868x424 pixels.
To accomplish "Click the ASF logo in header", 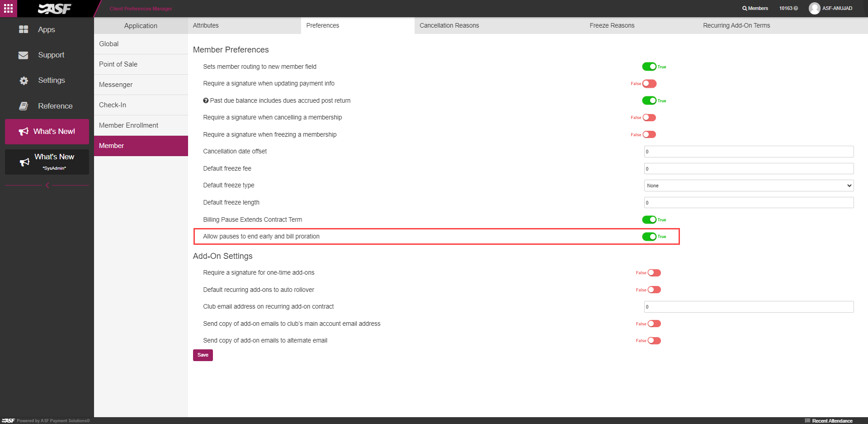I will pos(55,9).
